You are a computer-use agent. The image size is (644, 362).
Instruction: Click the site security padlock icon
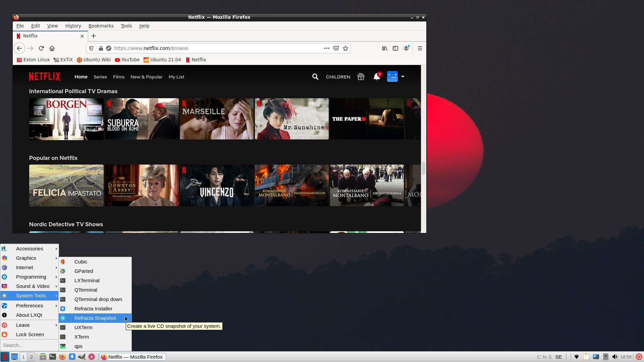coord(101,48)
